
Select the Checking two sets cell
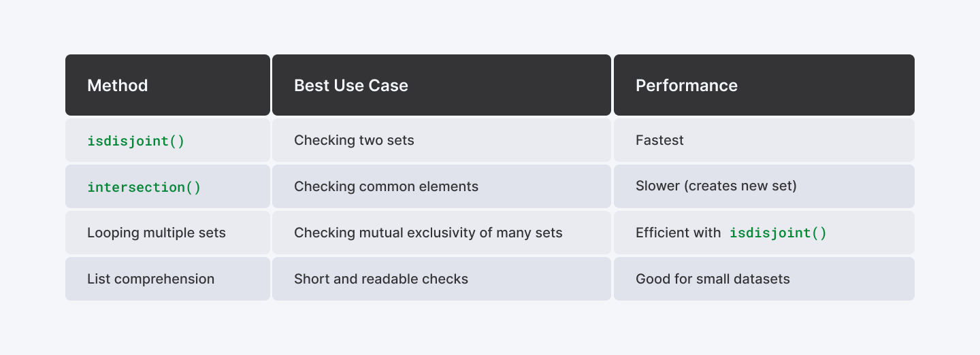click(x=442, y=140)
